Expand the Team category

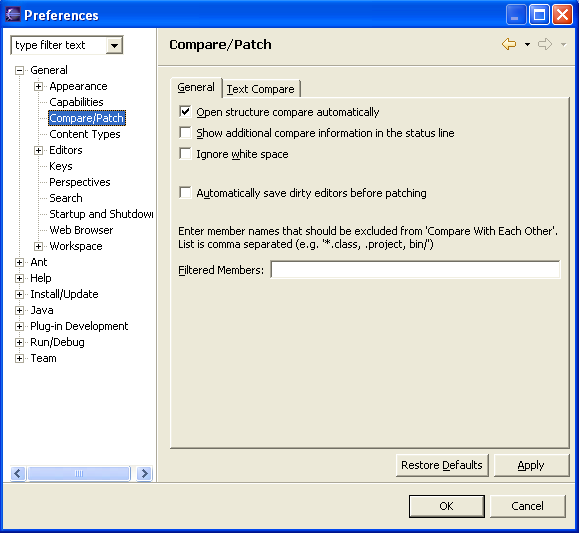coord(19,358)
